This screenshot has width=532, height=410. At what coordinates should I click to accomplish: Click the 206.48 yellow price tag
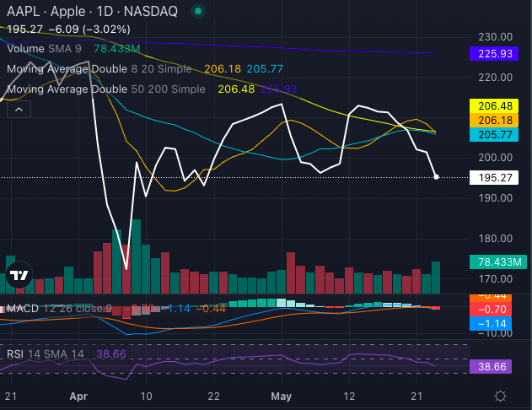[494, 106]
